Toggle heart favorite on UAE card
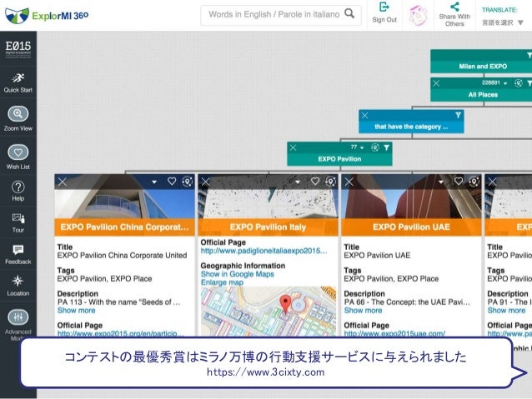The height and width of the screenshot is (399, 532). [459, 182]
